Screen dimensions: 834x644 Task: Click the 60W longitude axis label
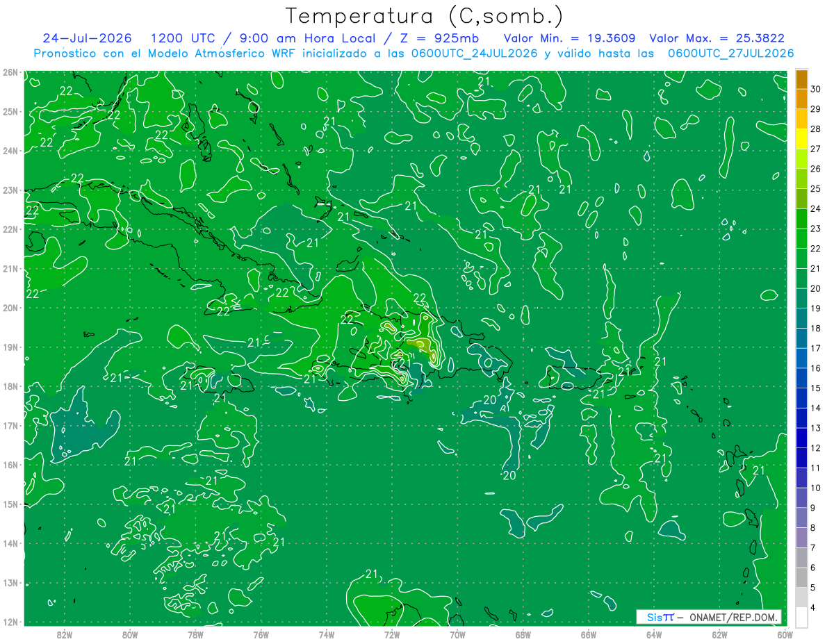click(785, 634)
